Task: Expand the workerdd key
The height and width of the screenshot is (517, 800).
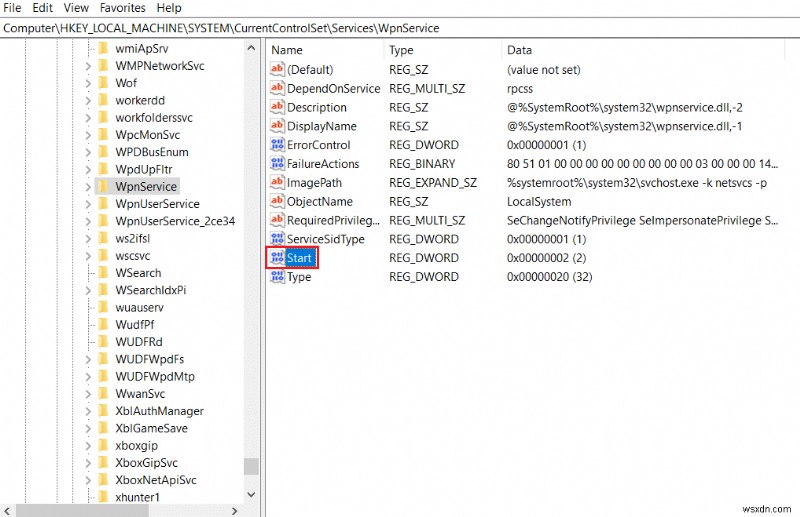Action: point(88,101)
